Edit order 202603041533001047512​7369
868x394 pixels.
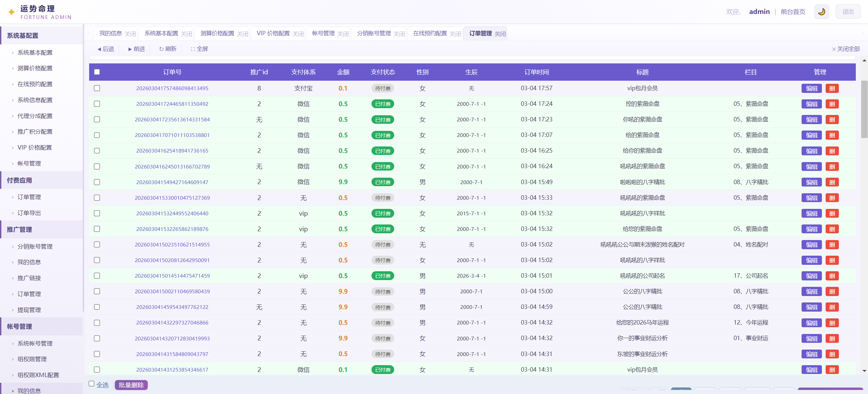(812, 198)
